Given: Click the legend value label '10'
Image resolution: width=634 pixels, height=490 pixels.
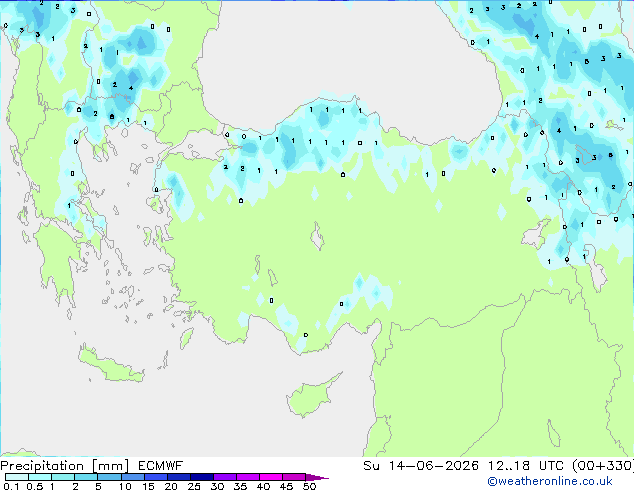Looking at the screenshot, I should tap(125, 486).
